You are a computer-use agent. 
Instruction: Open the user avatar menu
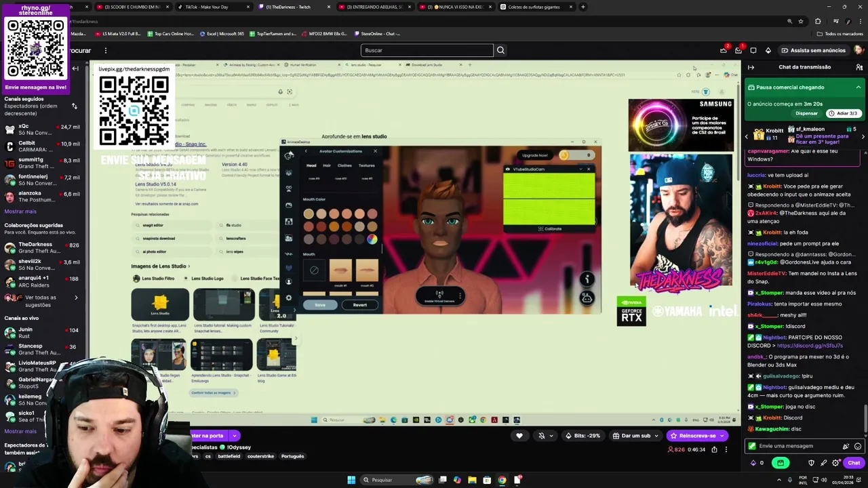(859, 50)
